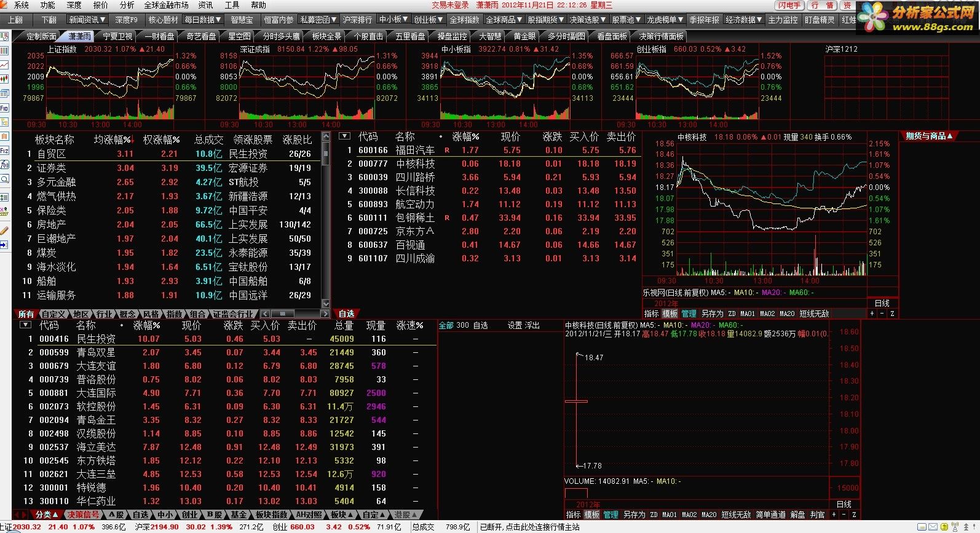Open the 期货与商品 panel header
Viewport: 980px width, 533px height.
929,136
